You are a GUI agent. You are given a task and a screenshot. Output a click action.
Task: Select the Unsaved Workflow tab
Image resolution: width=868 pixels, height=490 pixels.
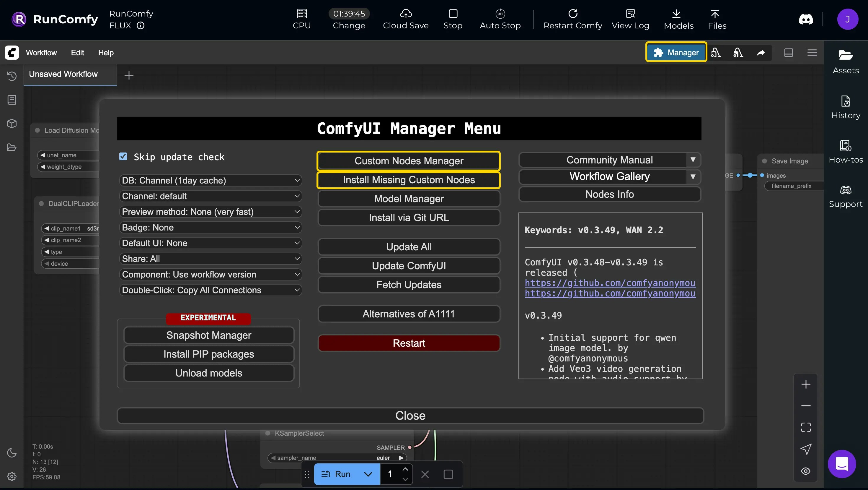70,74
